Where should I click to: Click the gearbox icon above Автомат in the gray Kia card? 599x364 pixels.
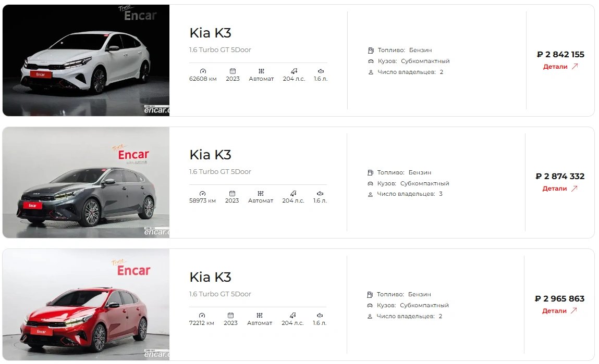pos(261,193)
